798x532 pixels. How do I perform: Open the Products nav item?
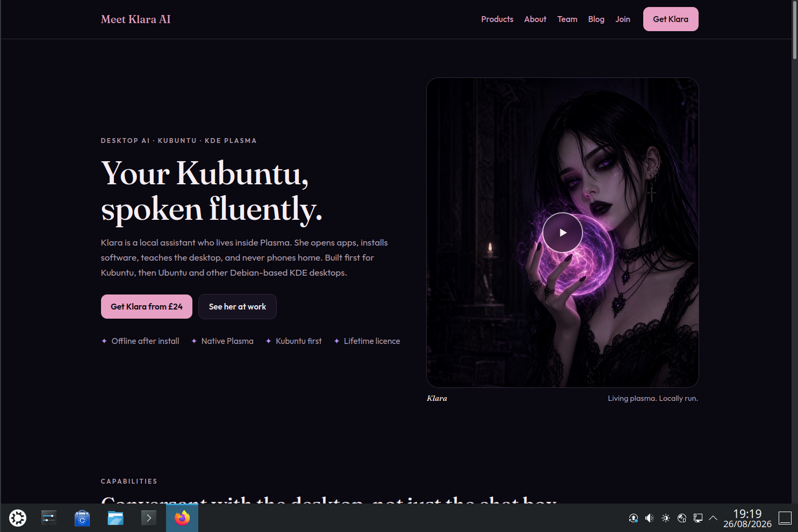coord(497,19)
